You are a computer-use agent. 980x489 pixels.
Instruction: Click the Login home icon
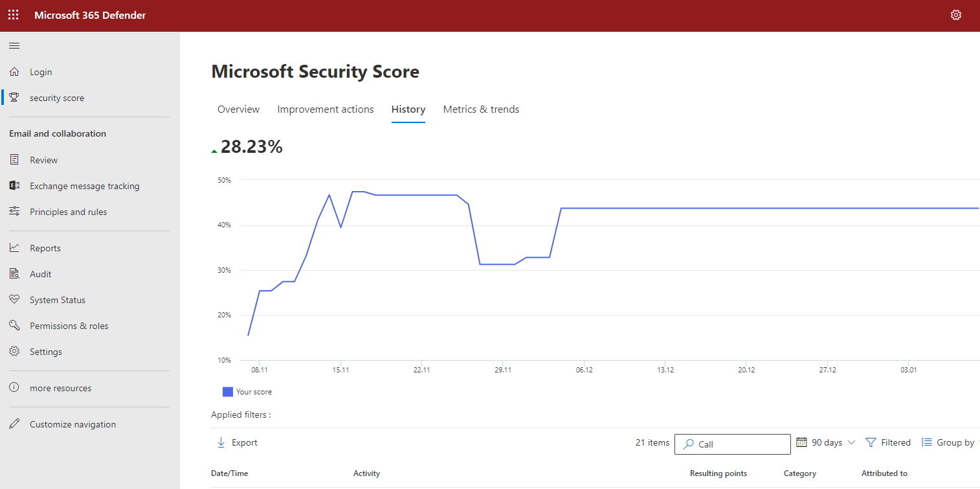click(x=14, y=72)
